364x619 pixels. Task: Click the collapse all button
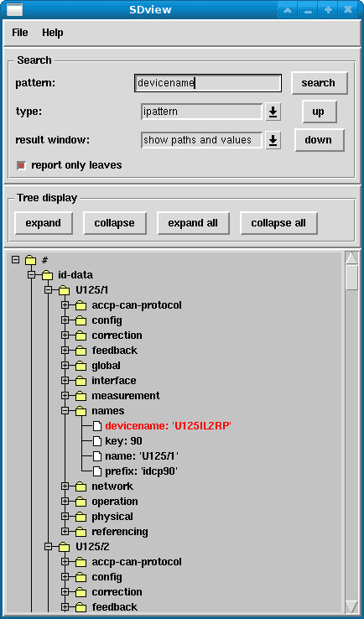278,223
